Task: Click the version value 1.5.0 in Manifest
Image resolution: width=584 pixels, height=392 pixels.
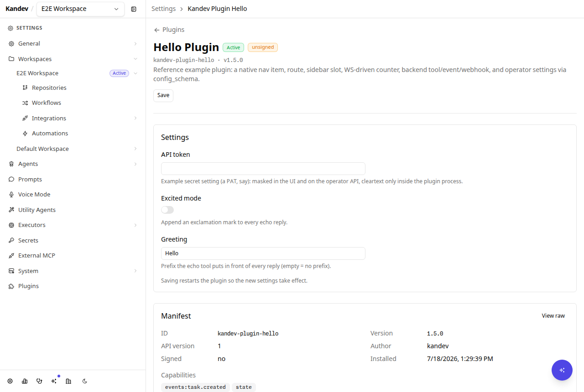Action: (x=435, y=334)
